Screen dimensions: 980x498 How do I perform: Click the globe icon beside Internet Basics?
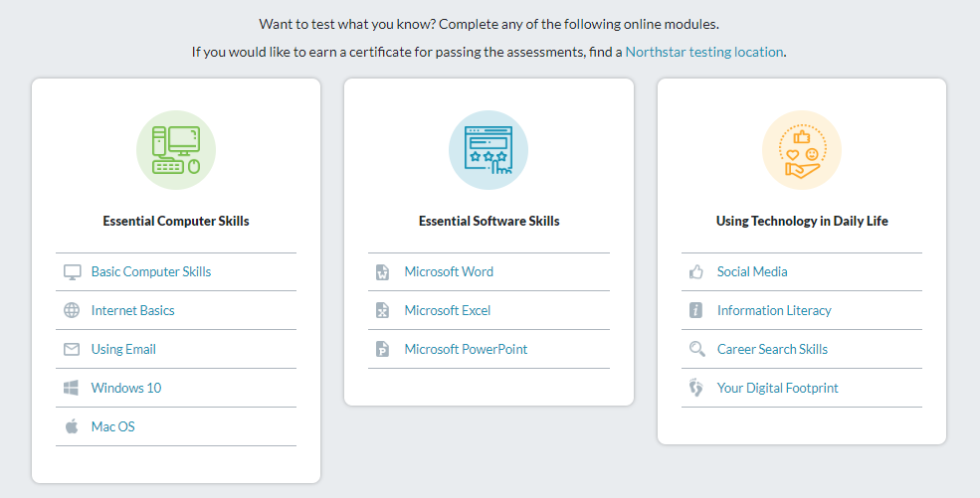click(x=72, y=310)
